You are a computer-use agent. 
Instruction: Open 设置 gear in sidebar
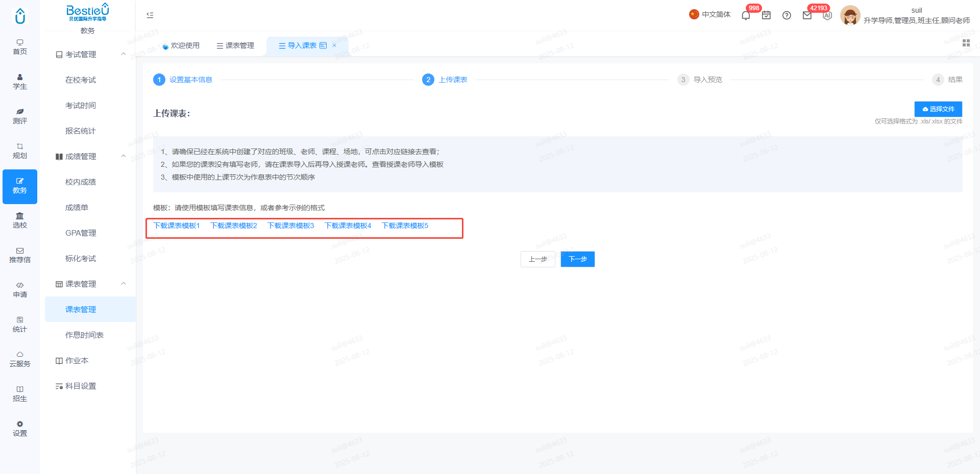tap(20, 429)
